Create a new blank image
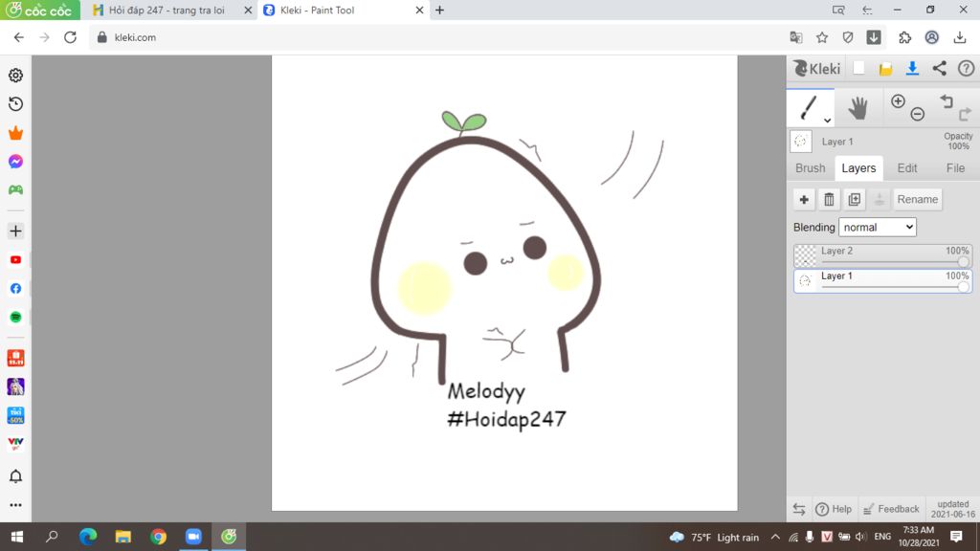 coord(858,69)
